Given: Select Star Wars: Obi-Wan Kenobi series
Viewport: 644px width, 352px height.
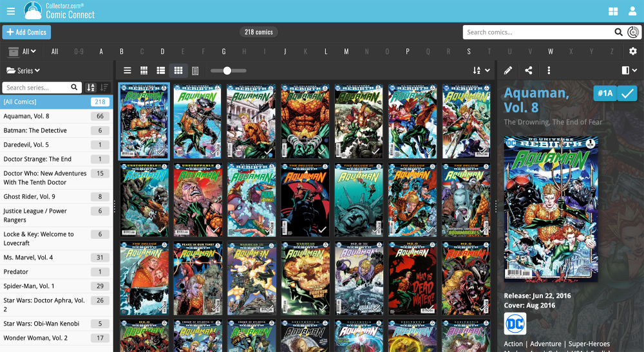Looking at the screenshot, I should (56, 324).
